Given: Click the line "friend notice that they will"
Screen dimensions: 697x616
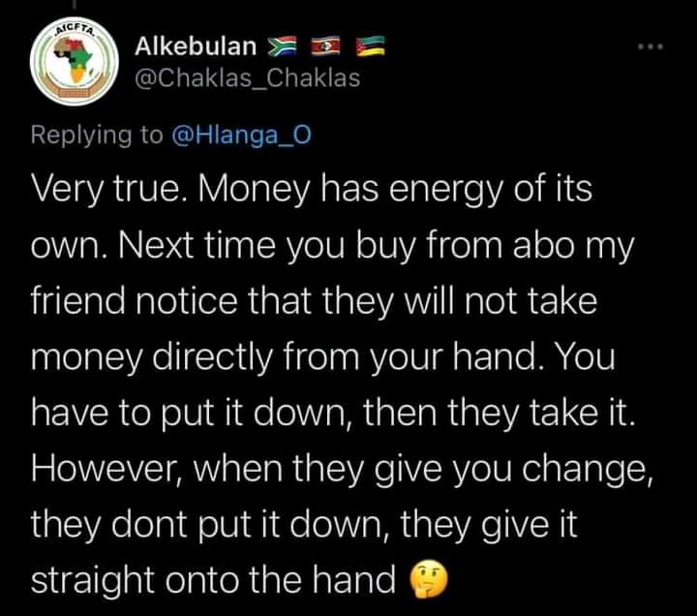Looking at the screenshot, I should coord(314,301).
